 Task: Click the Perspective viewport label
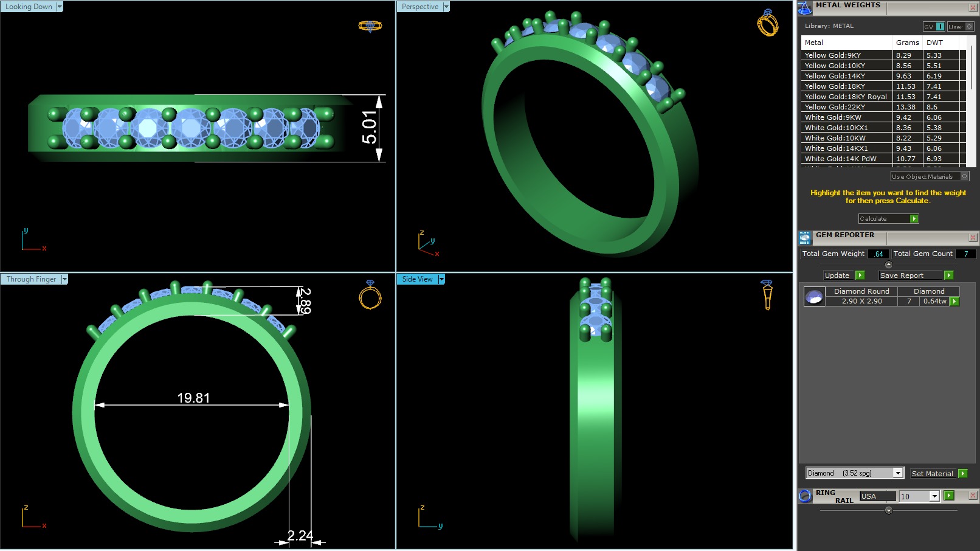[420, 7]
